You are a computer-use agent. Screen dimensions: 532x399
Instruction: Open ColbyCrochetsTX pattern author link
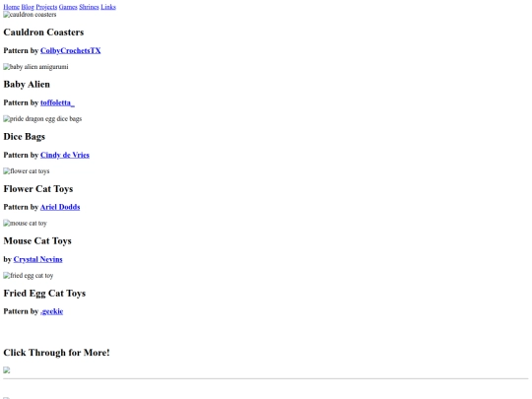tap(71, 50)
